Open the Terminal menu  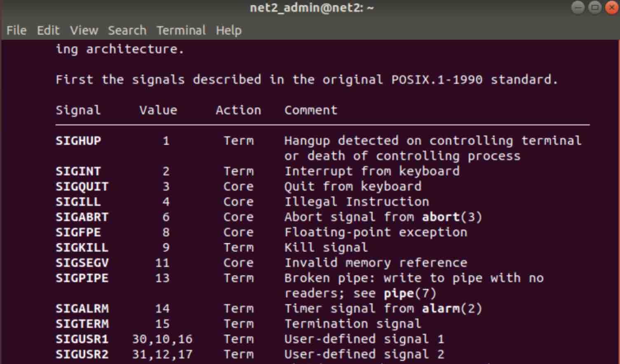pos(181,30)
